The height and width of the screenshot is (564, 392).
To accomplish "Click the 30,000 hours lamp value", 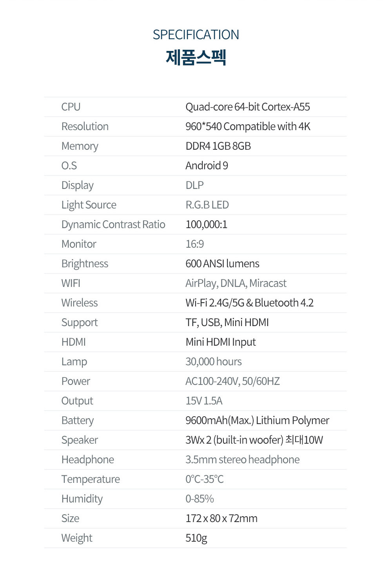I will [x=213, y=362].
